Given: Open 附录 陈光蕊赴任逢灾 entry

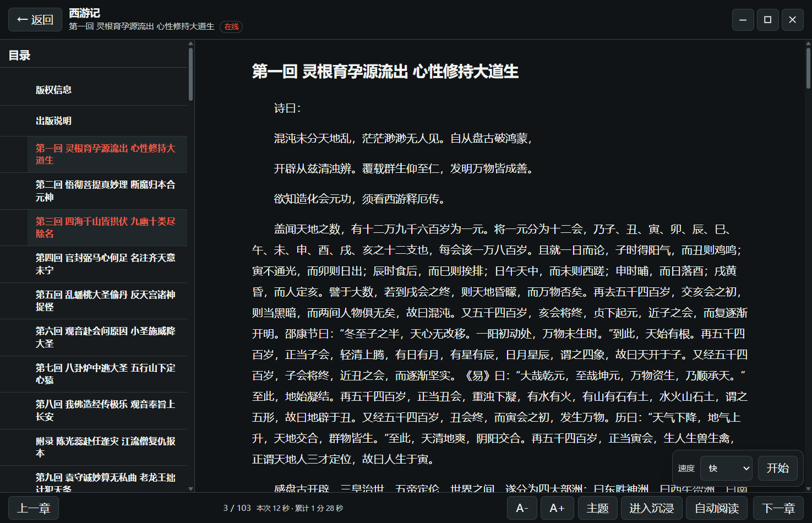Looking at the screenshot, I should tap(94, 447).
